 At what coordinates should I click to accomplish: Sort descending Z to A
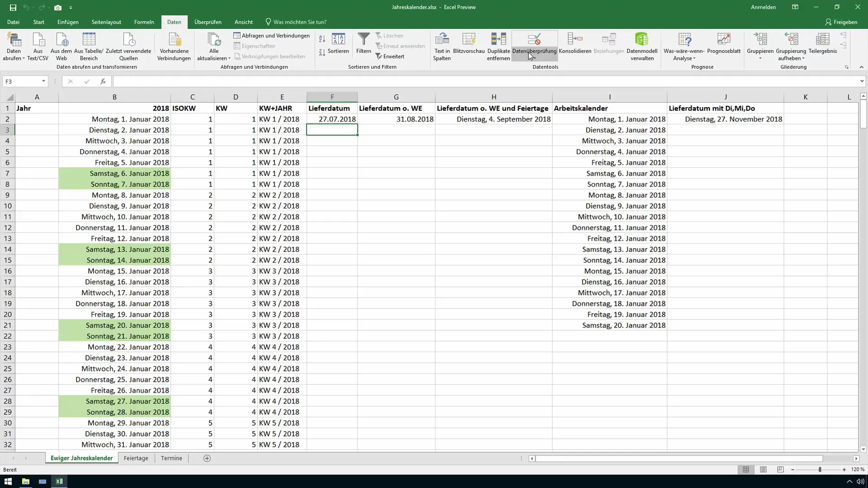[322, 52]
